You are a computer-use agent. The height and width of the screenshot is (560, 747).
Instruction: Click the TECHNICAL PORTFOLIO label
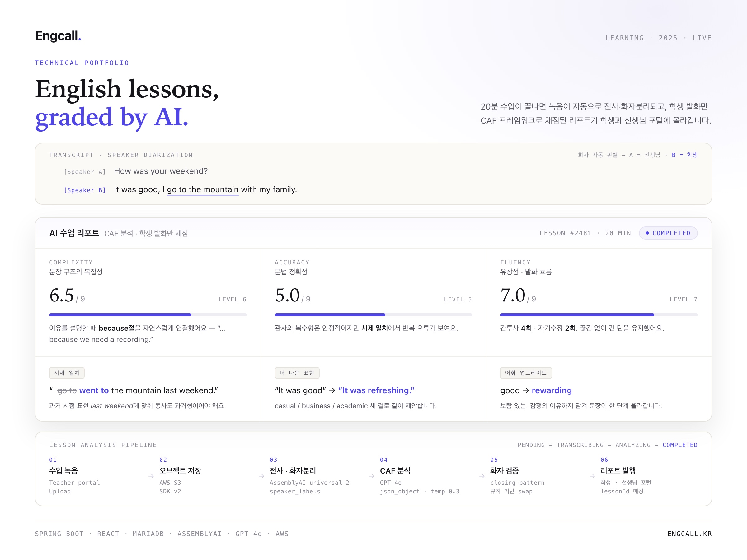[82, 63]
